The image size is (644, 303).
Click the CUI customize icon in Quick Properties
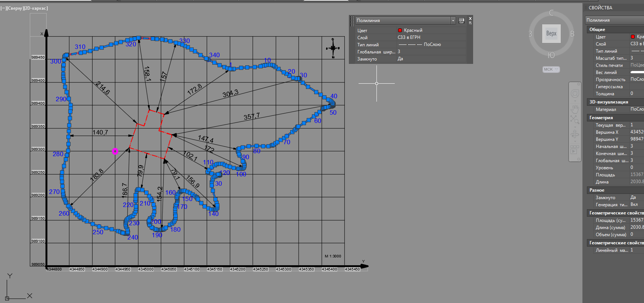462,21
